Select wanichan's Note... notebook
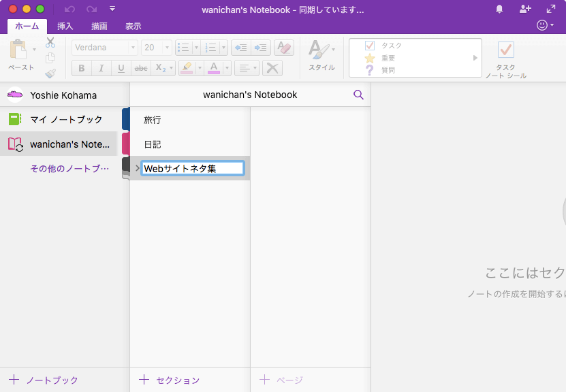 click(59, 144)
